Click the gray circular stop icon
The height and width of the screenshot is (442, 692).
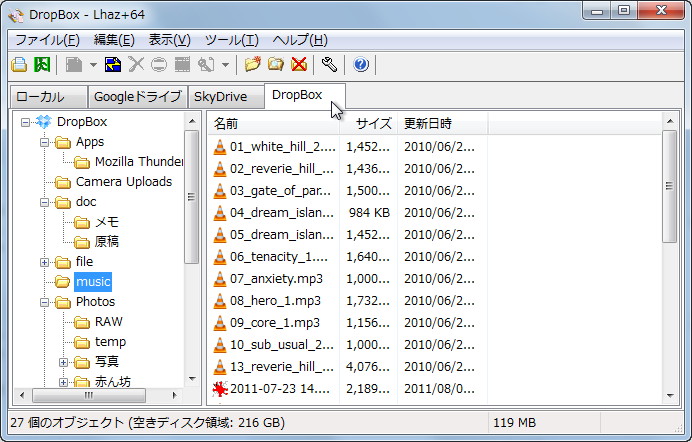(x=159, y=65)
